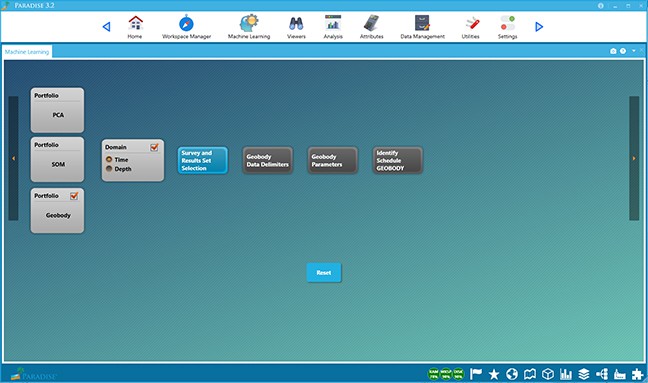Image resolution: width=648 pixels, height=383 pixels.
Task: Expand the right side panel arrow
Action: pyautogui.click(x=634, y=158)
